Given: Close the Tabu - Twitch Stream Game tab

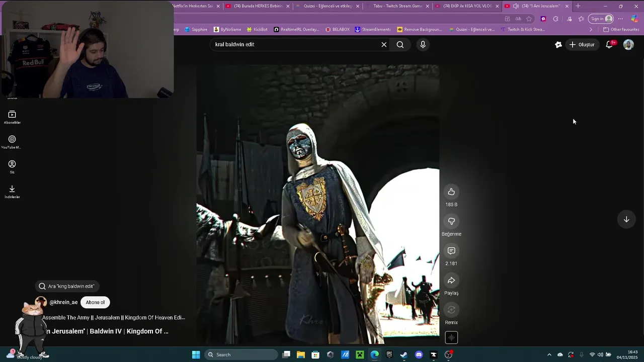Looking at the screenshot, I should click(428, 6).
